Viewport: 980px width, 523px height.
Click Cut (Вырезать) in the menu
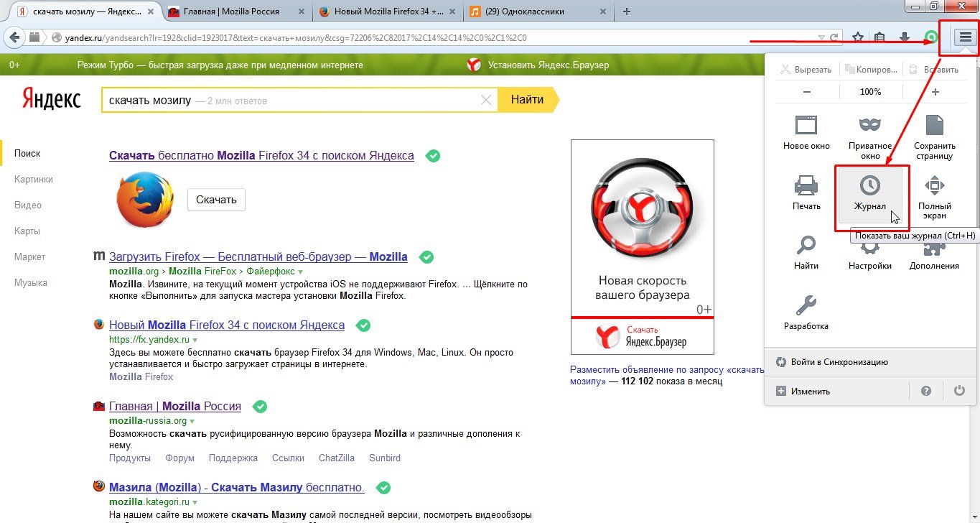coord(806,70)
